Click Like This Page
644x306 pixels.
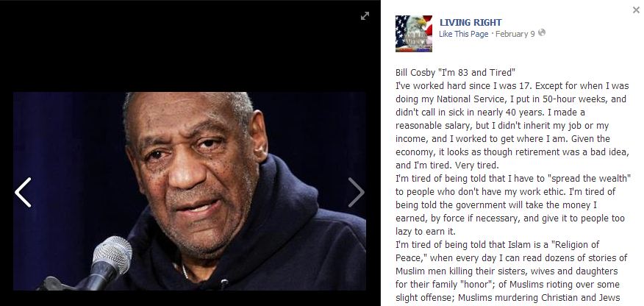pyautogui.click(x=464, y=34)
